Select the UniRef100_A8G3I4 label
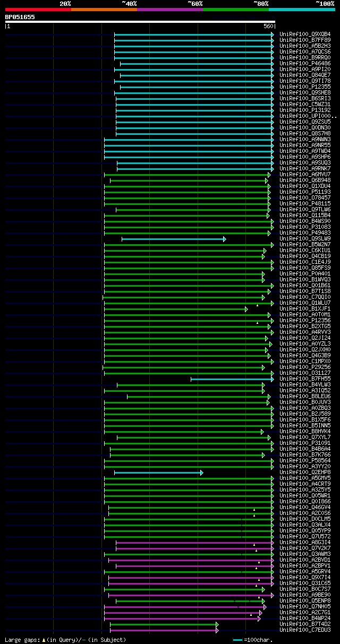This screenshot has height=644, width=340. pyautogui.click(x=305, y=543)
